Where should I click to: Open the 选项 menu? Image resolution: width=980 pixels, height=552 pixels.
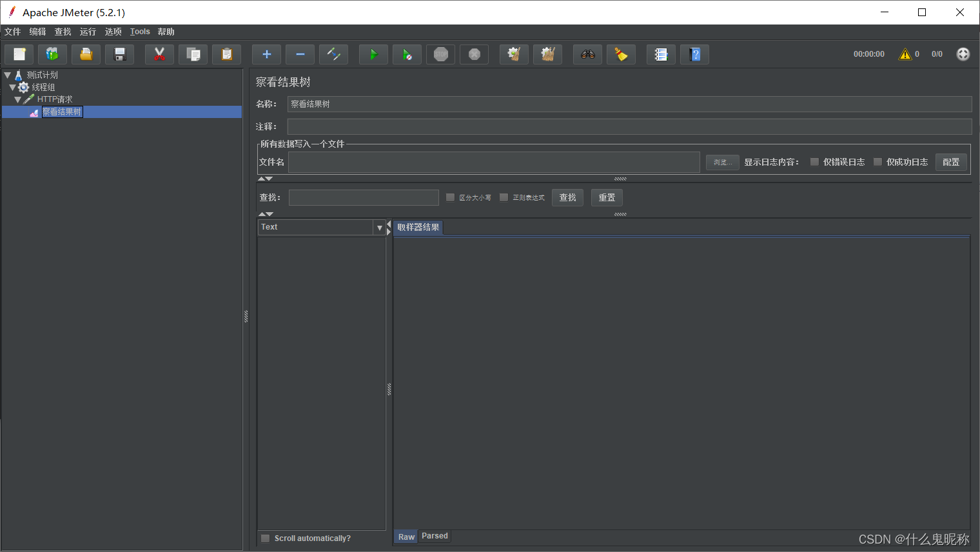click(113, 32)
